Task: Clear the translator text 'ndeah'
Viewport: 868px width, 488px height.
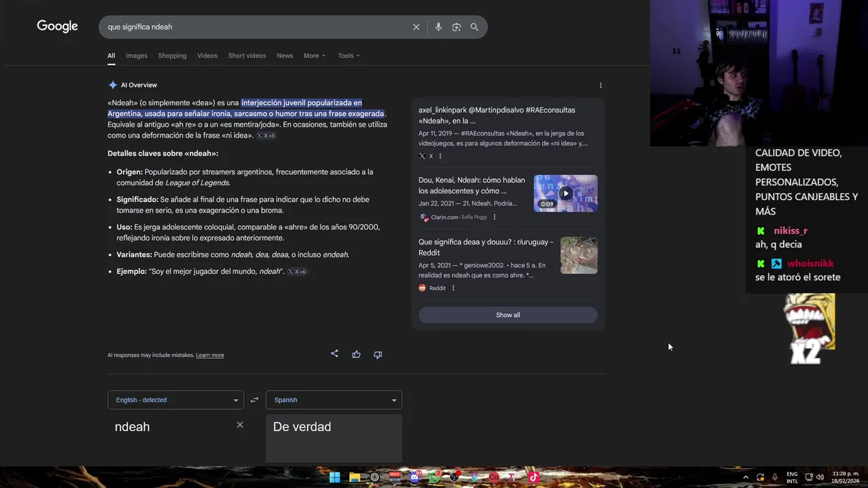Action: 239,425
